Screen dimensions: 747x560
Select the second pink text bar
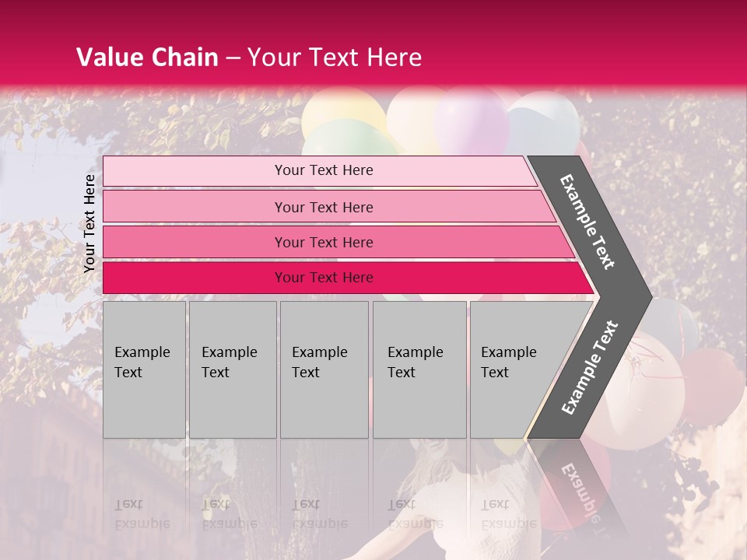[x=323, y=207]
